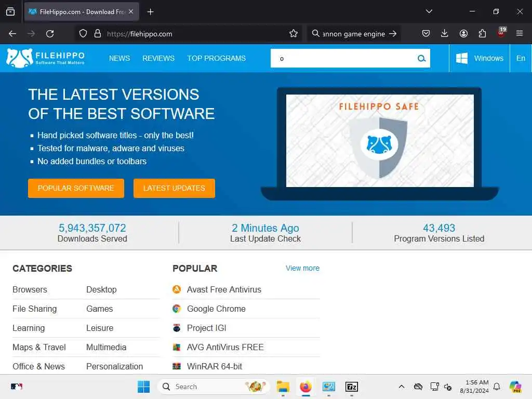
Task: Open the Learning category
Action: click(29, 328)
